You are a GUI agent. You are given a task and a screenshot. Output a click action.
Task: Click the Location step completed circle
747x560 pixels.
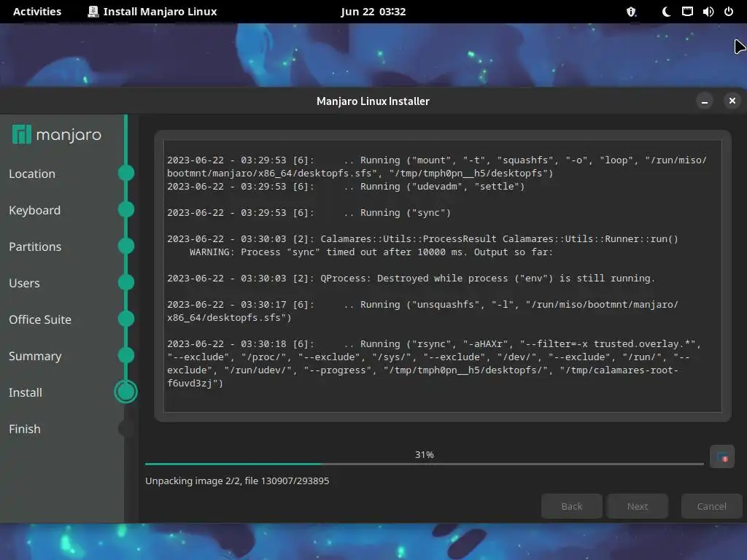(125, 173)
